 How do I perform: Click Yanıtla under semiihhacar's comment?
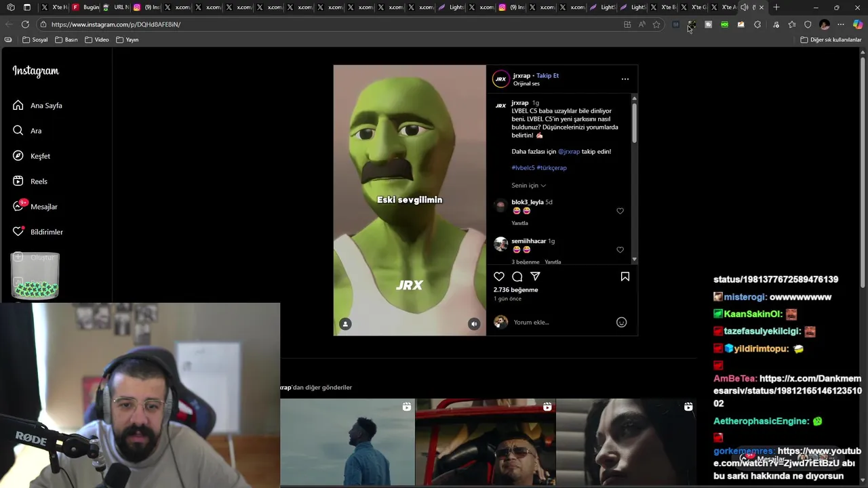tap(553, 262)
